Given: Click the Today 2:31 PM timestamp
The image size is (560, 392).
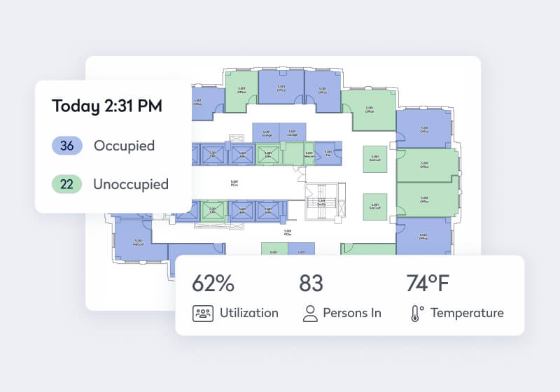Looking at the screenshot, I should point(107,106).
